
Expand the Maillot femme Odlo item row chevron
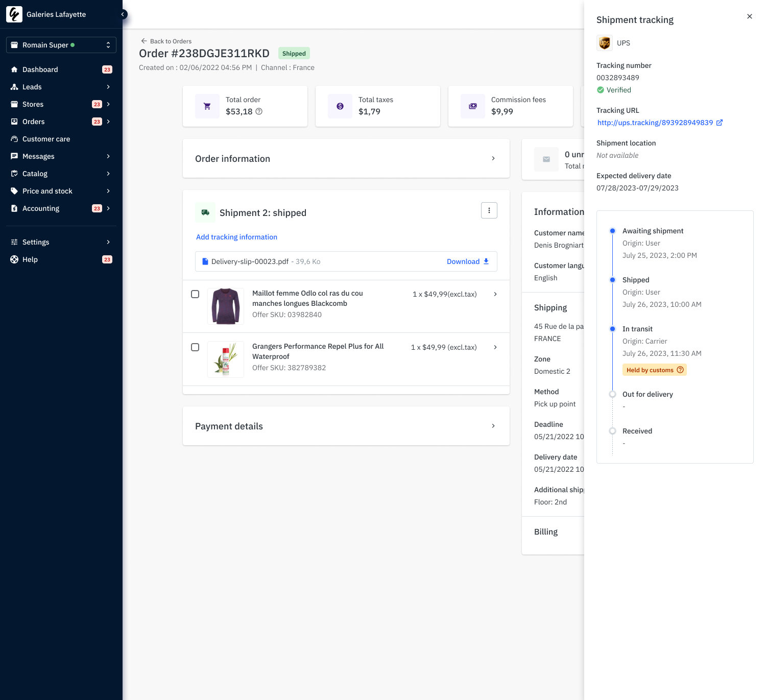click(495, 294)
